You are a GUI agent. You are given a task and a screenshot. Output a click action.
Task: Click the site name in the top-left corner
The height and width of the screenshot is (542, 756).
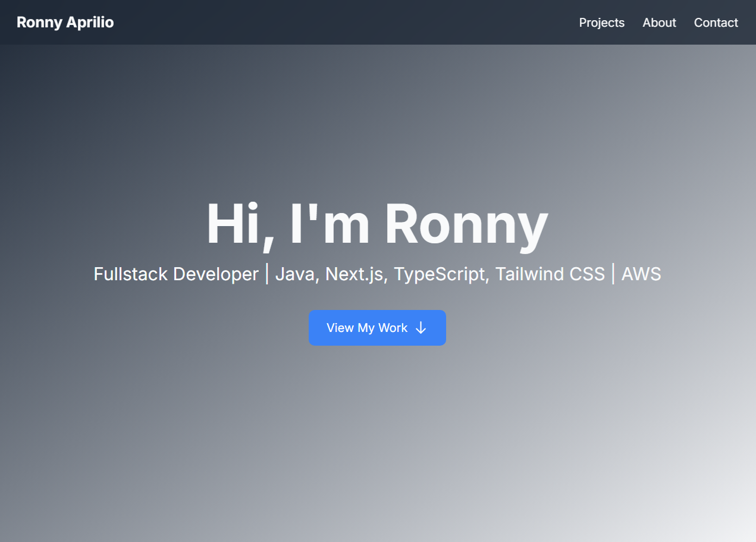65,22
